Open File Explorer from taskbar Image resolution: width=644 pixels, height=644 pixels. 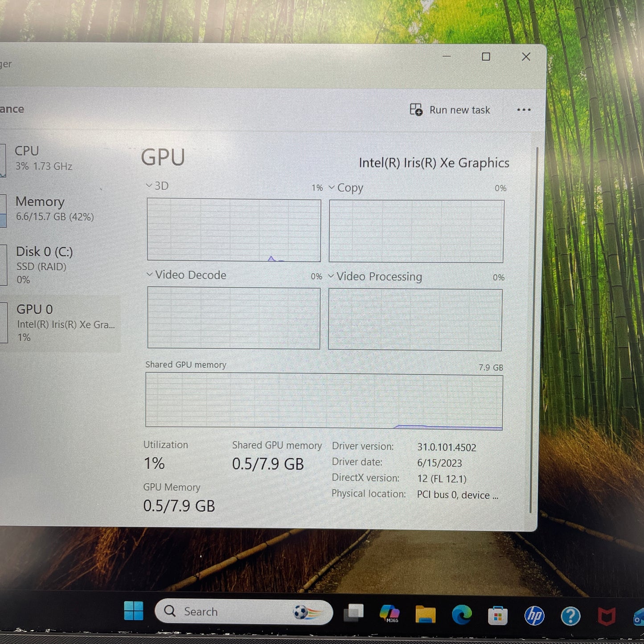click(426, 614)
